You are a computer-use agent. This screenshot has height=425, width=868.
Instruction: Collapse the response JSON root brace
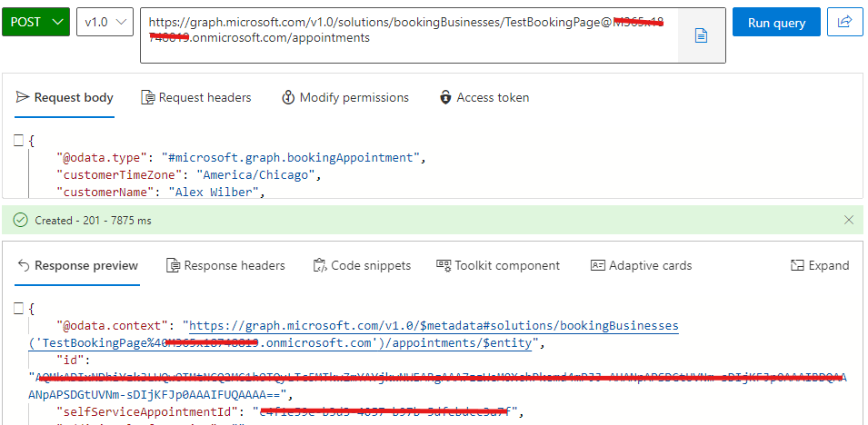[x=18, y=309]
